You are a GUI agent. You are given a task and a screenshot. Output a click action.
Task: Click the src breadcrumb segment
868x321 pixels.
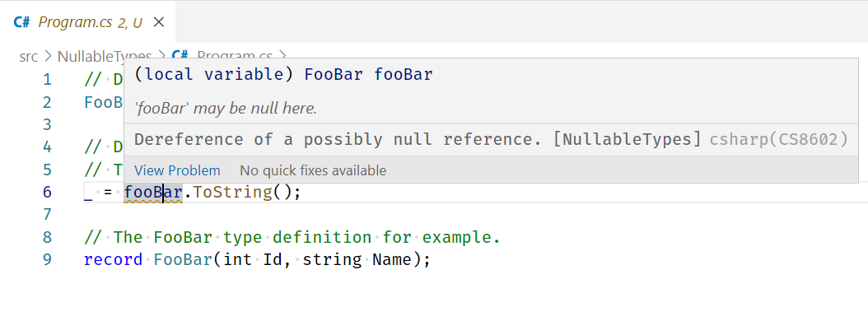tap(28, 57)
